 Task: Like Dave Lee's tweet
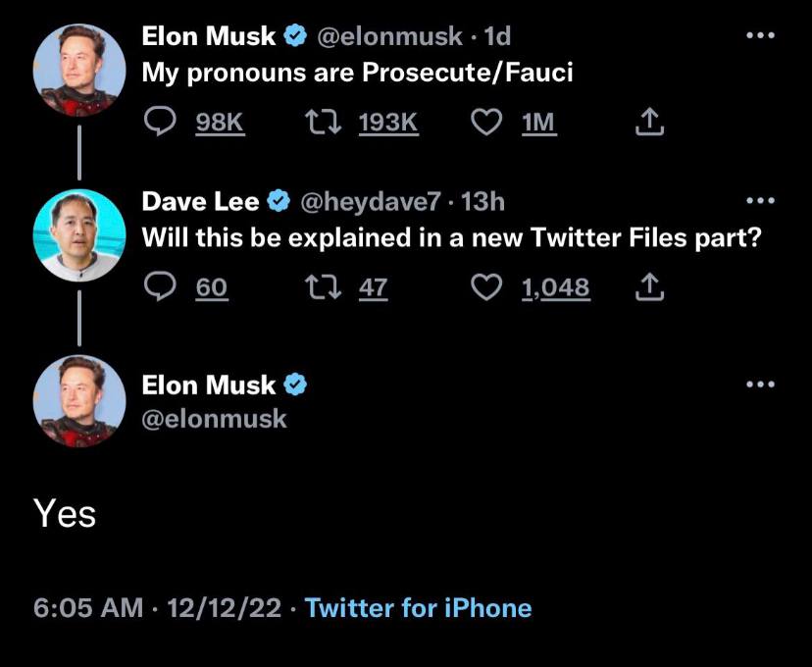click(487, 287)
